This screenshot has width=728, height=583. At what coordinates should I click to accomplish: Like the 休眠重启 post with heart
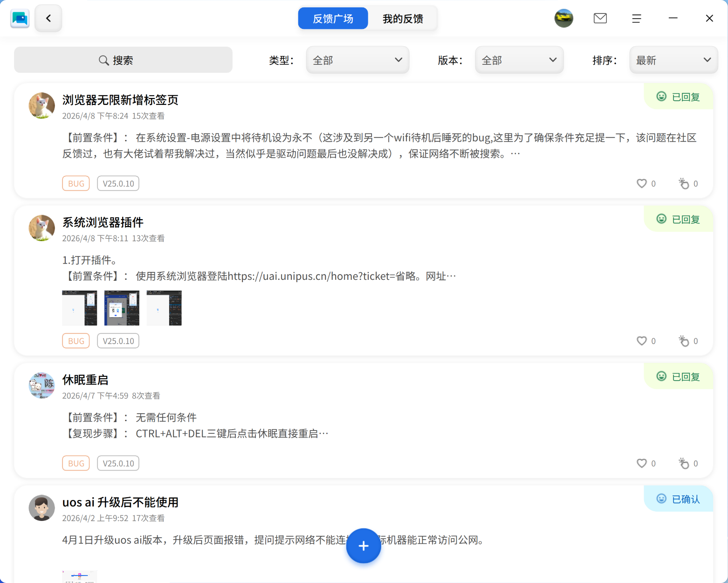point(642,464)
